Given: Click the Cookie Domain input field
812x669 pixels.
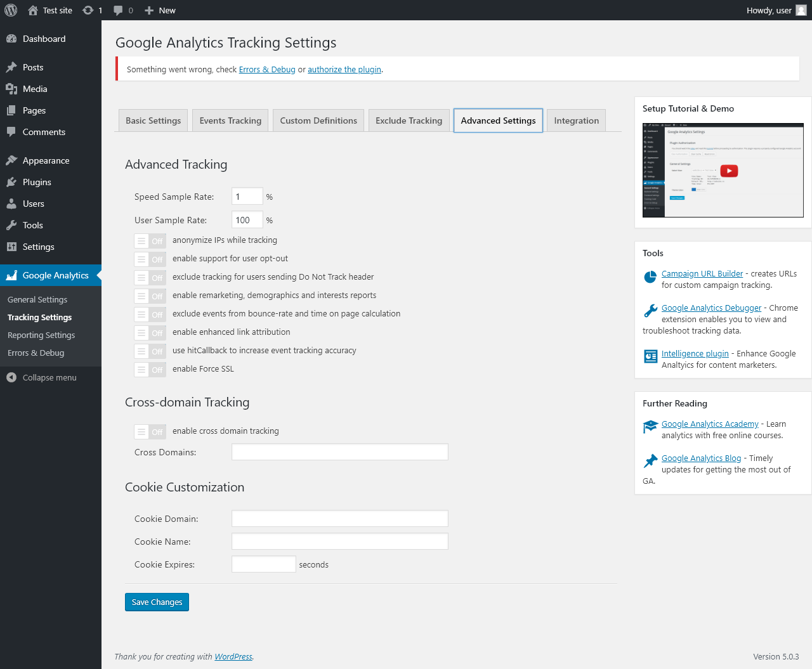Looking at the screenshot, I should (x=340, y=519).
